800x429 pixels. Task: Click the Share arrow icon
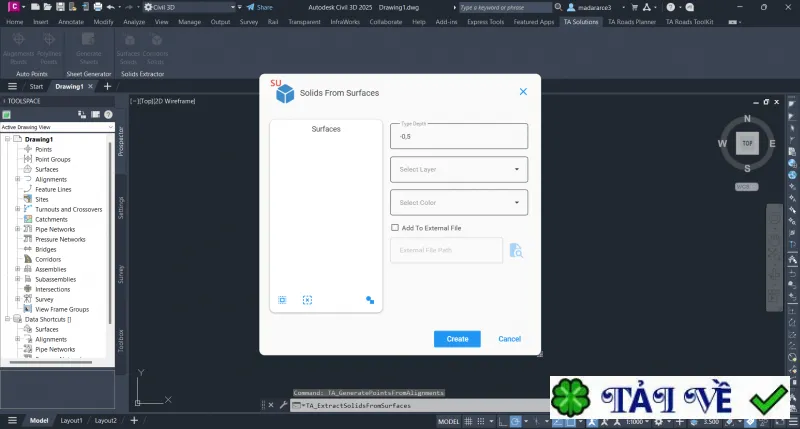251,7
